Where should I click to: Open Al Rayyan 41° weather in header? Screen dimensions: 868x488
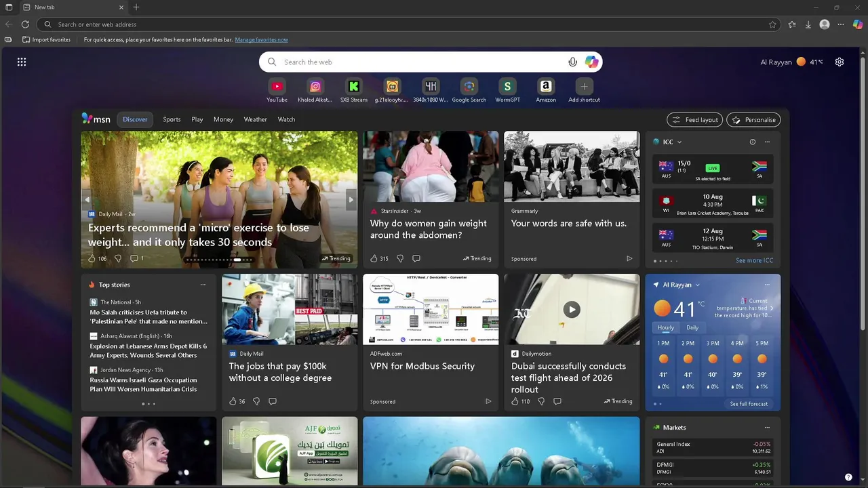pos(792,62)
